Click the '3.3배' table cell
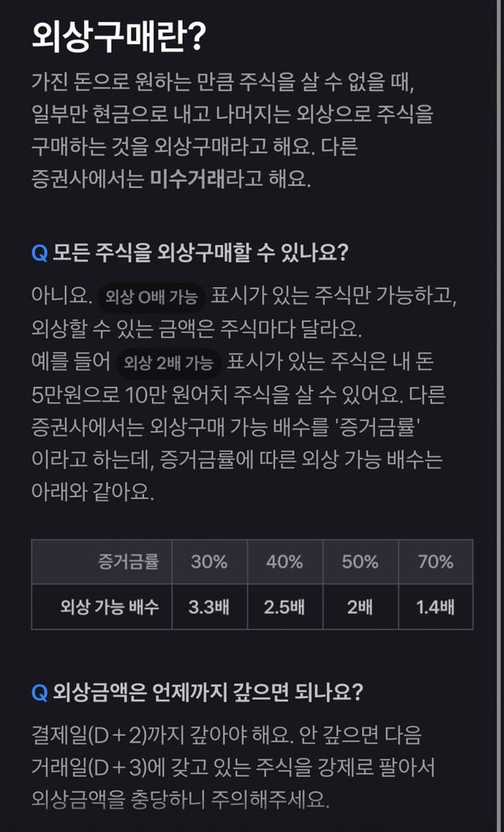 tap(209, 607)
